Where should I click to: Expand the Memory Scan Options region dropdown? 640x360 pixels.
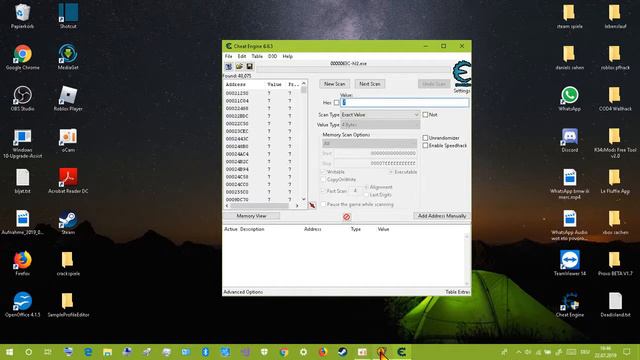point(369,144)
